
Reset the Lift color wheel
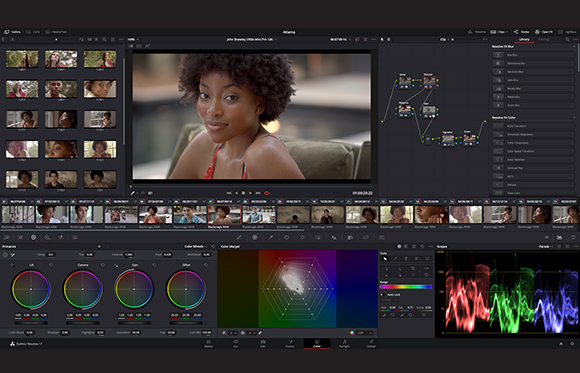click(x=51, y=265)
